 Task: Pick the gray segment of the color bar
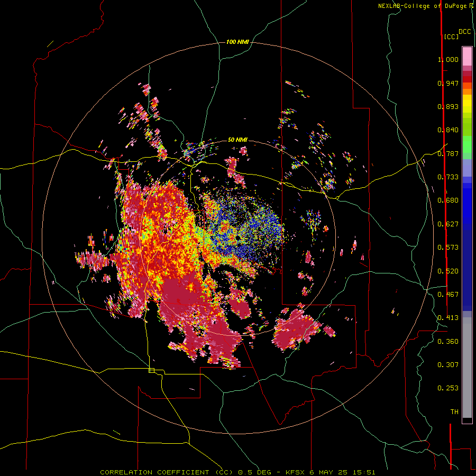(467, 368)
